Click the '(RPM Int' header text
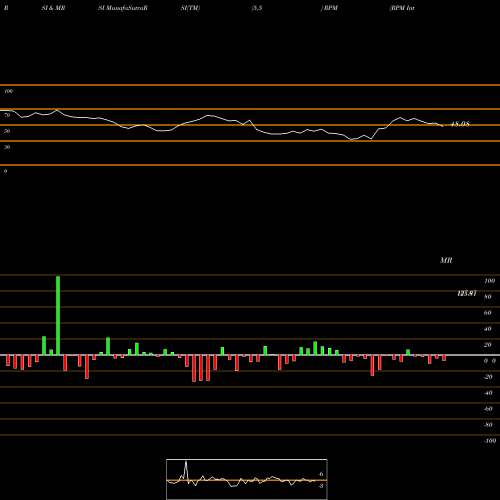 402,8
